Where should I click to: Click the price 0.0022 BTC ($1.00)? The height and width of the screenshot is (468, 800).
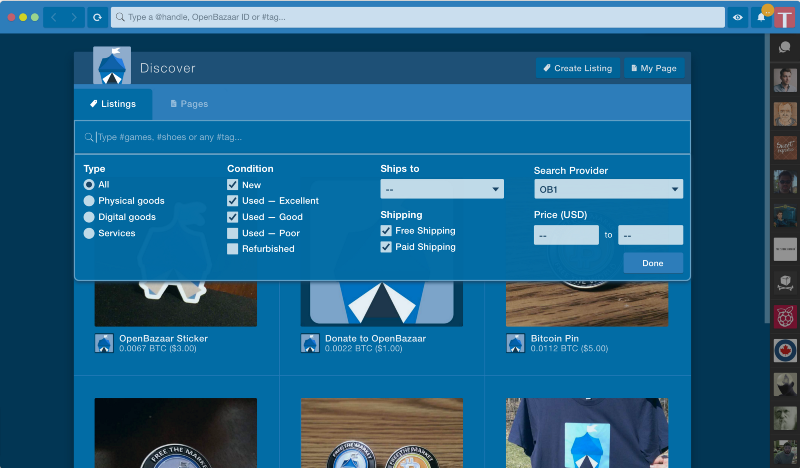pyautogui.click(x=364, y=349)
